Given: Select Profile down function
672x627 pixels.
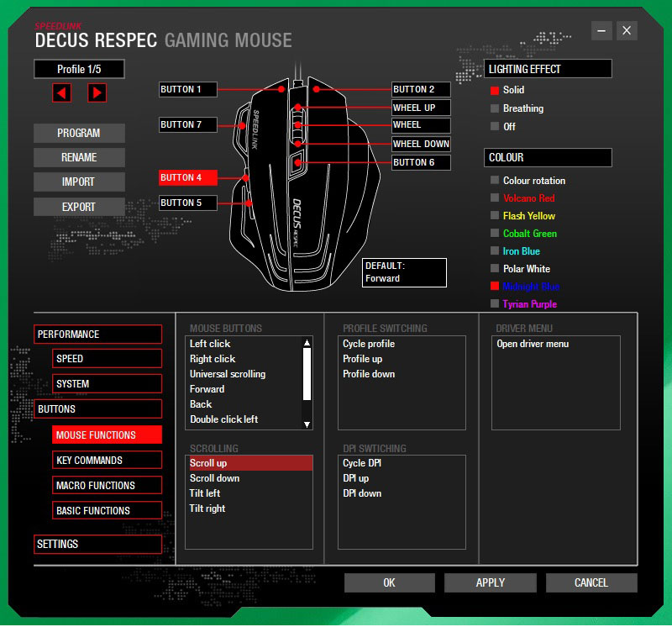Looking at the screenshot, I should click(402, 374).
